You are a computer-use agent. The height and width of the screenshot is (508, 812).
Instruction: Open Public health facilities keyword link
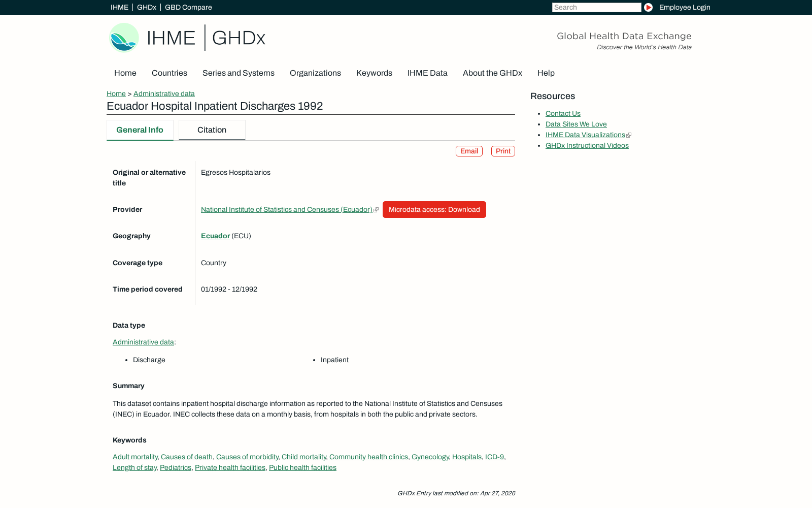click(x=302, y=468)
